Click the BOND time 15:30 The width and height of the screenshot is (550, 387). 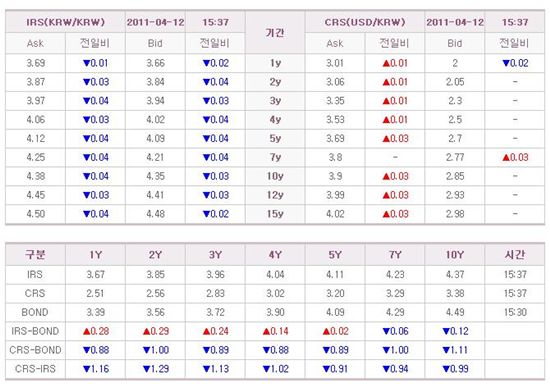515,312
